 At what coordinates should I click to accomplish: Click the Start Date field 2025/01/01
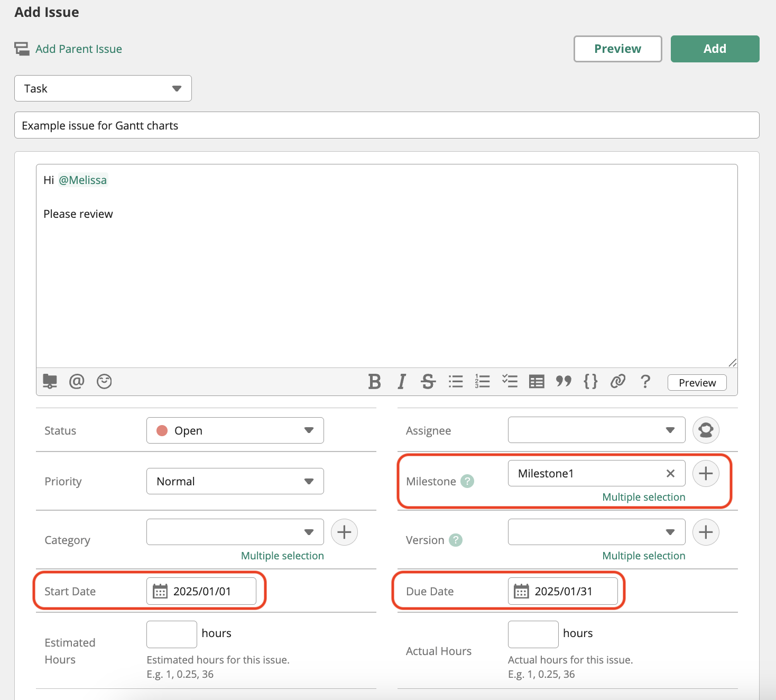tap(201, 591)
